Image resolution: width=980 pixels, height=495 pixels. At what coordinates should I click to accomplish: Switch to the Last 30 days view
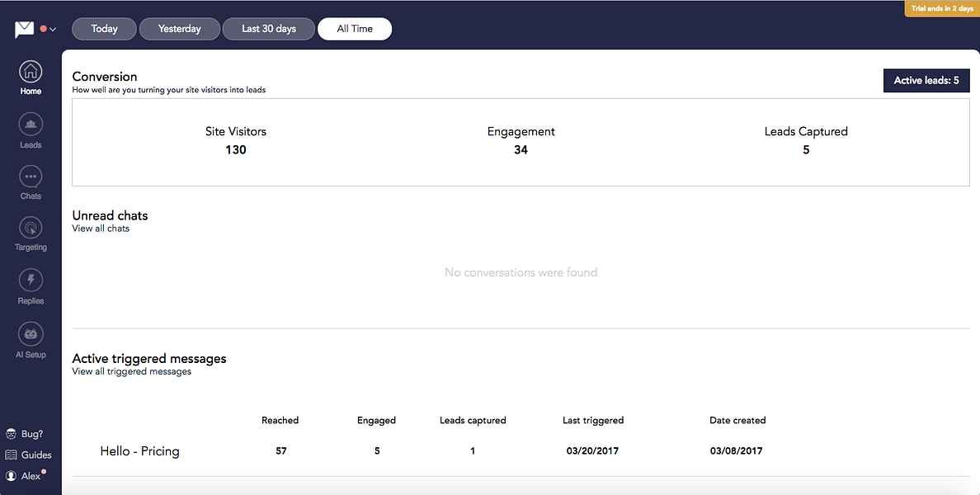click(268, 28)
